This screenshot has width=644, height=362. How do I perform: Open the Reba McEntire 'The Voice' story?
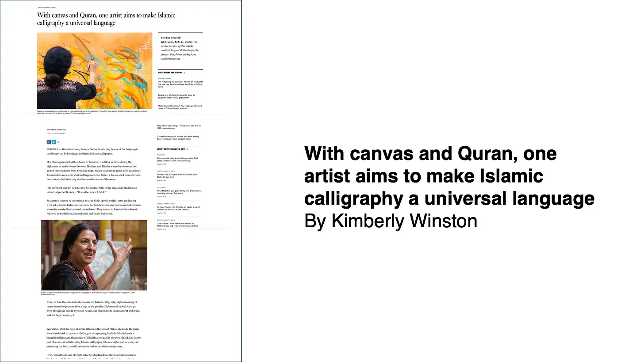pyautogui.click(x=179, y=192)
